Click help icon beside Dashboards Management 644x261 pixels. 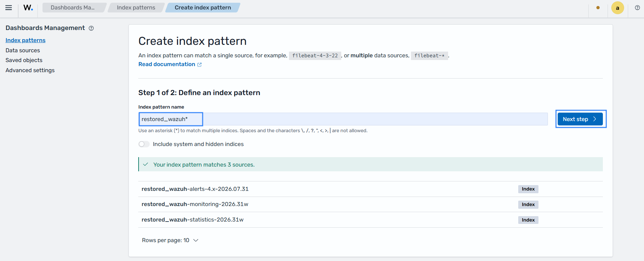tap(91, 28)
